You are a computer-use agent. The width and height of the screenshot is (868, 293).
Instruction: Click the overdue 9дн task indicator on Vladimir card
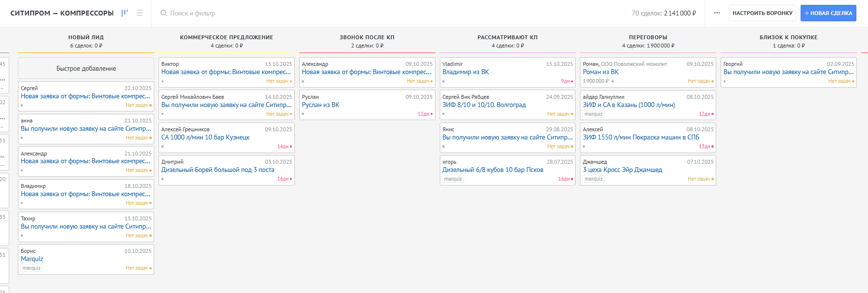point(565,81)
